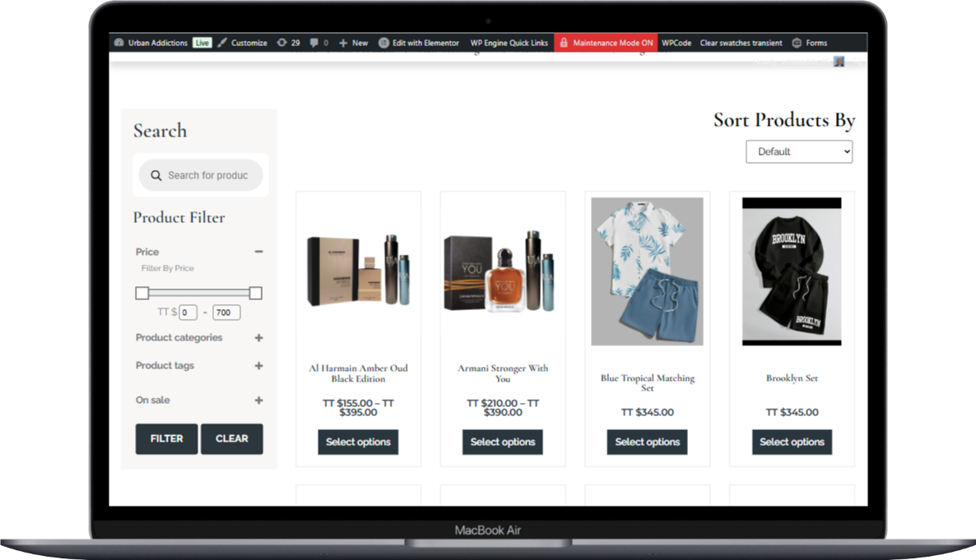Focus the minimum price input showing 0
The height and width of the screenshot is (560, 976).
tap(188, 312)
